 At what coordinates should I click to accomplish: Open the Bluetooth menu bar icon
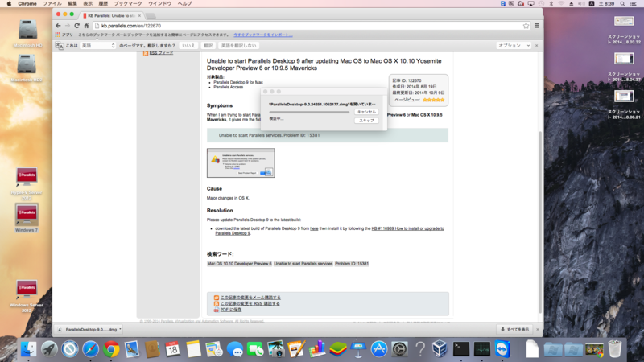(x=551, y=4)
